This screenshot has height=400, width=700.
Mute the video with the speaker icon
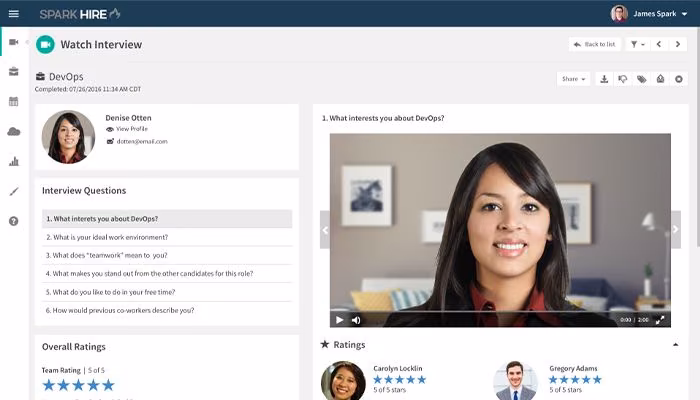[356, 320]
